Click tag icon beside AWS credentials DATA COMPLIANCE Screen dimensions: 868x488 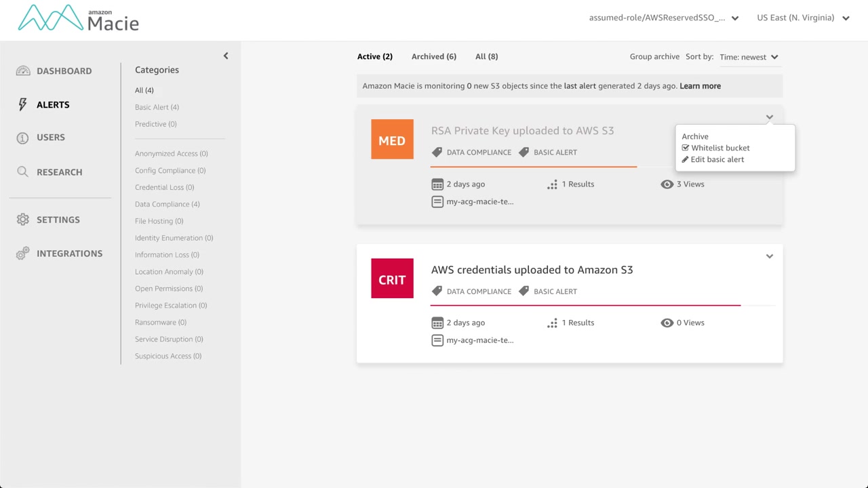tap(437, 291)
